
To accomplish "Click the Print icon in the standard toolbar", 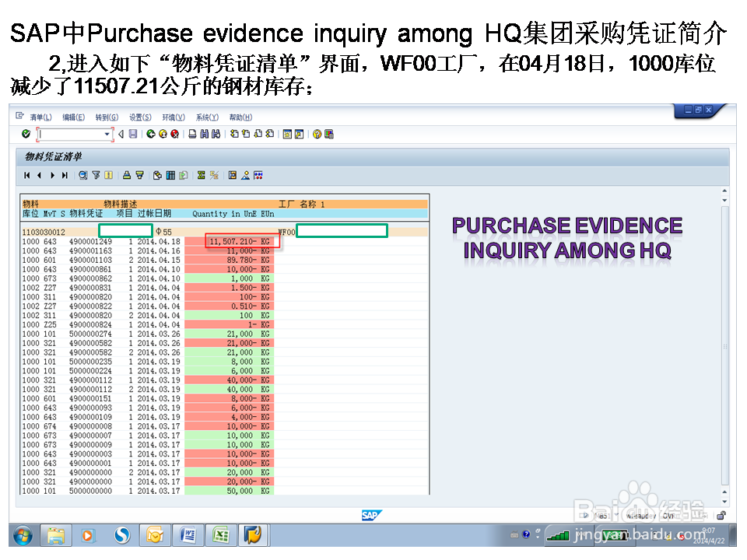I will click(191, 134).
